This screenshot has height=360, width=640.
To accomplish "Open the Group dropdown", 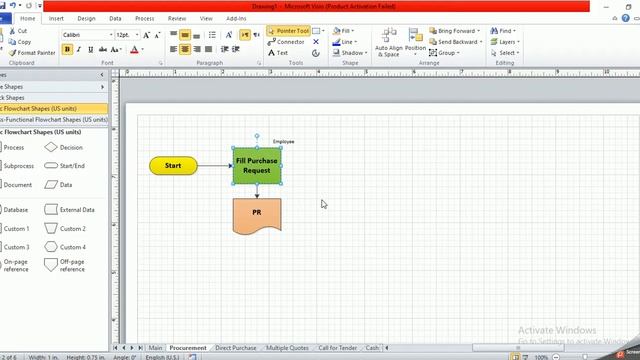I will pyautogui.click(x=444, y=53).
